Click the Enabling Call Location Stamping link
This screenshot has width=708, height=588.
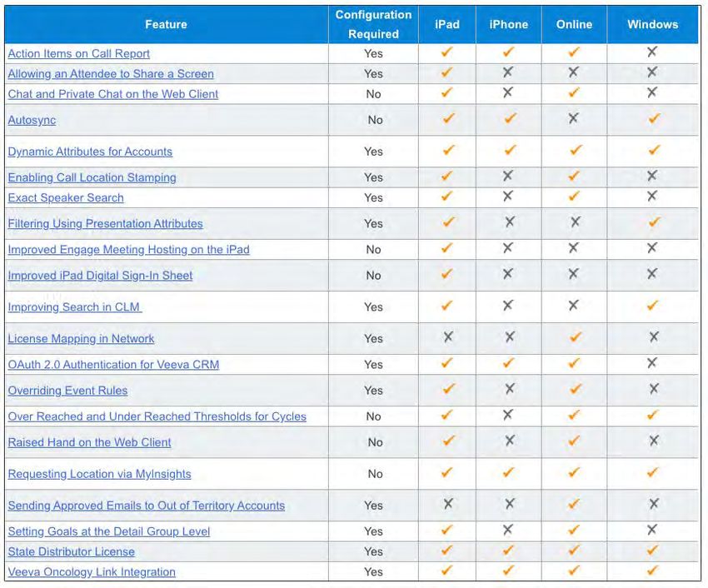(x=92, y=177)
